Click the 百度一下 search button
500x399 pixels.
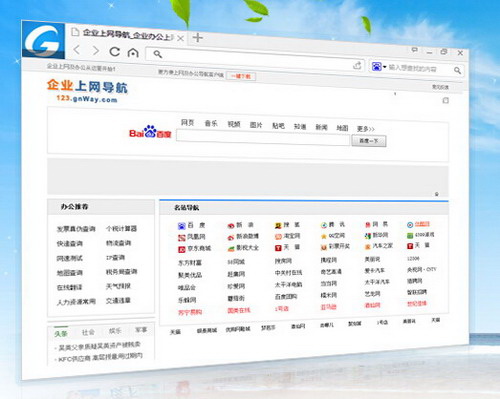[369, 141]
